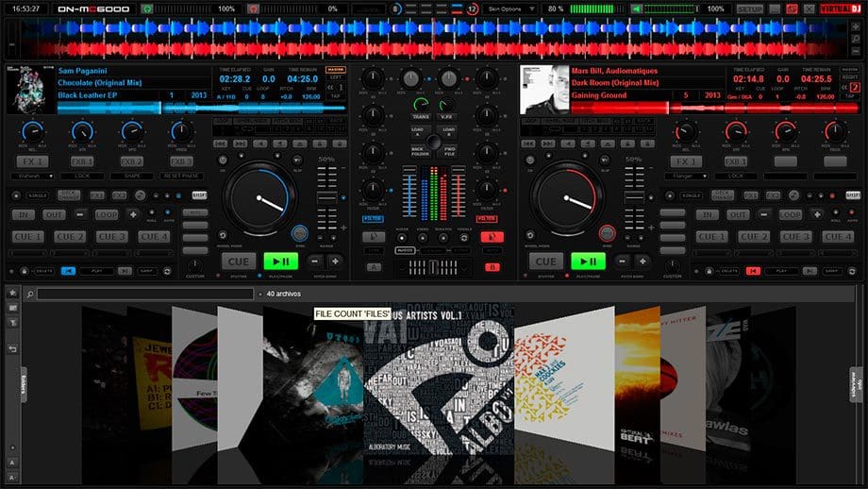Click right deck LOOP button
Screen dimensions: 868x489
pyautogui.click(x=790, y=214)
